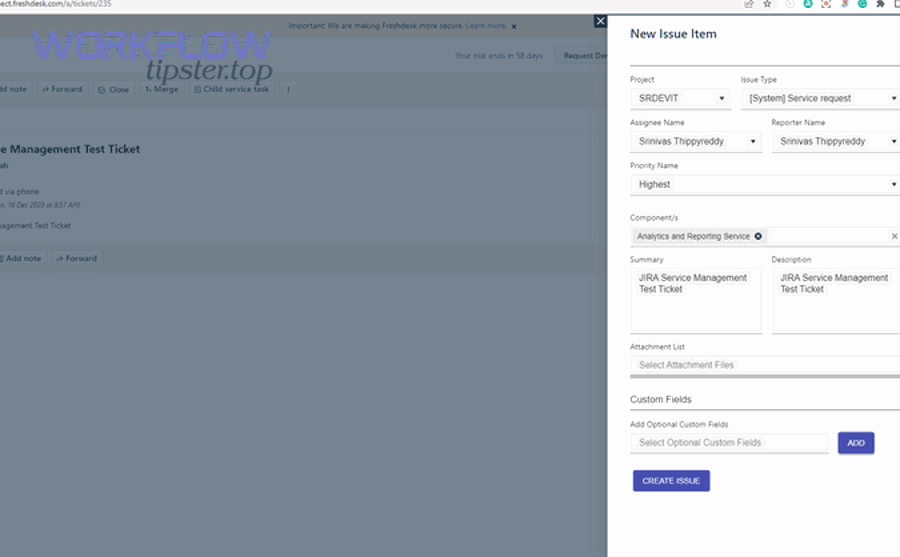Click the Request Demo button
Screen dimensions: 900x557
point(581,56)
